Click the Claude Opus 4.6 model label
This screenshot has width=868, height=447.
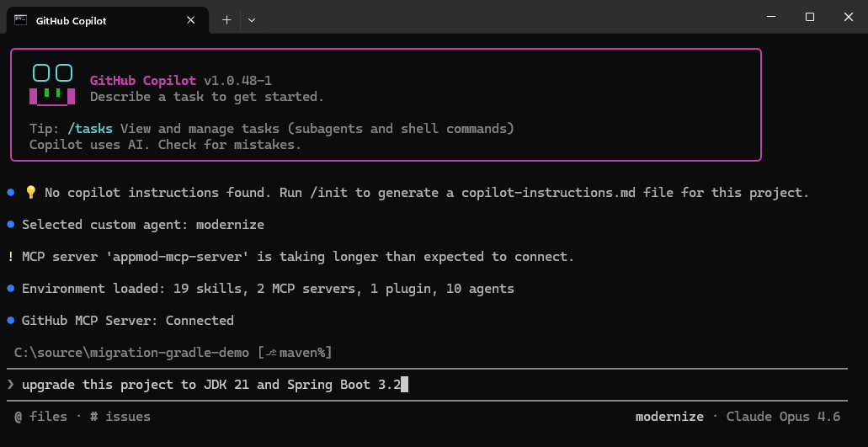[x=783, y=417]
